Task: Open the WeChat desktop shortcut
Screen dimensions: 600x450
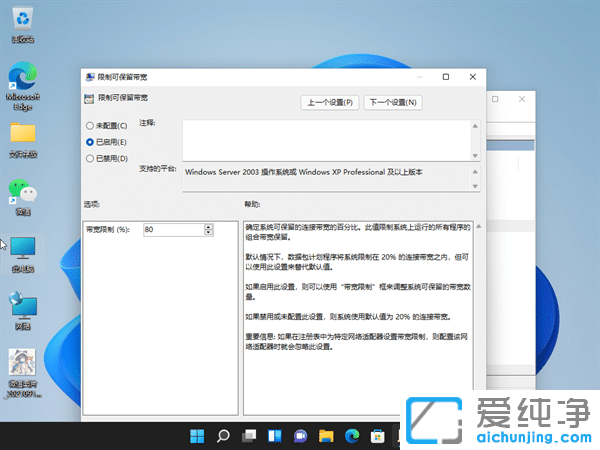Action: (x=23, y=197)
